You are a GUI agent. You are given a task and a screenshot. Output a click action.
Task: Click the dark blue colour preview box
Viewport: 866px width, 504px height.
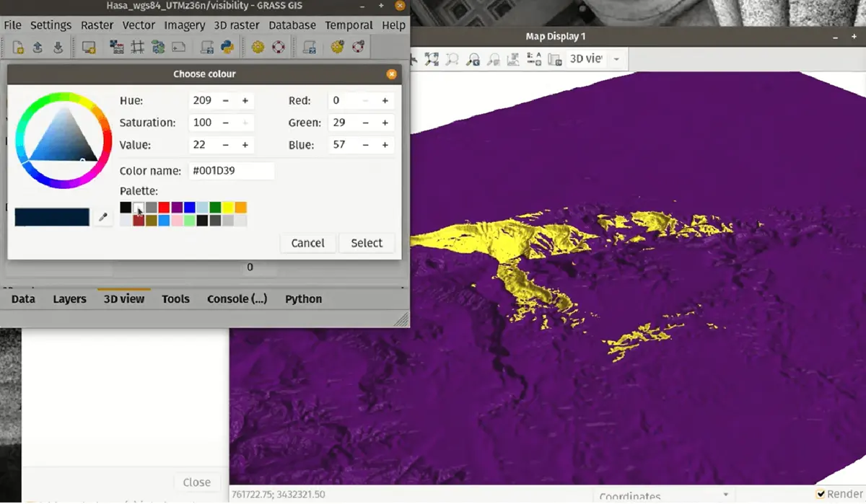52,217
